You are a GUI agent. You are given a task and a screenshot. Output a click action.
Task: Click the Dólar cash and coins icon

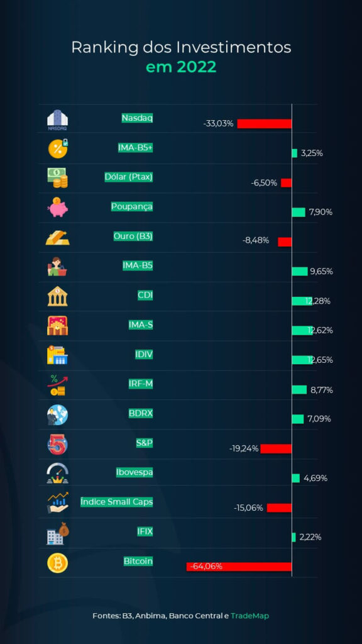pyautogui.click(x=57, y=178)
